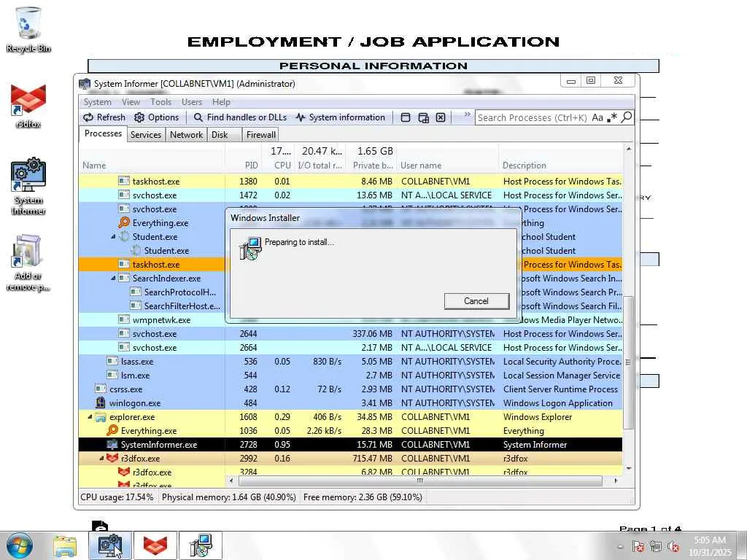Select the Processes tab
The height and width of the screenshot is (560, 747).
[103, 134]
